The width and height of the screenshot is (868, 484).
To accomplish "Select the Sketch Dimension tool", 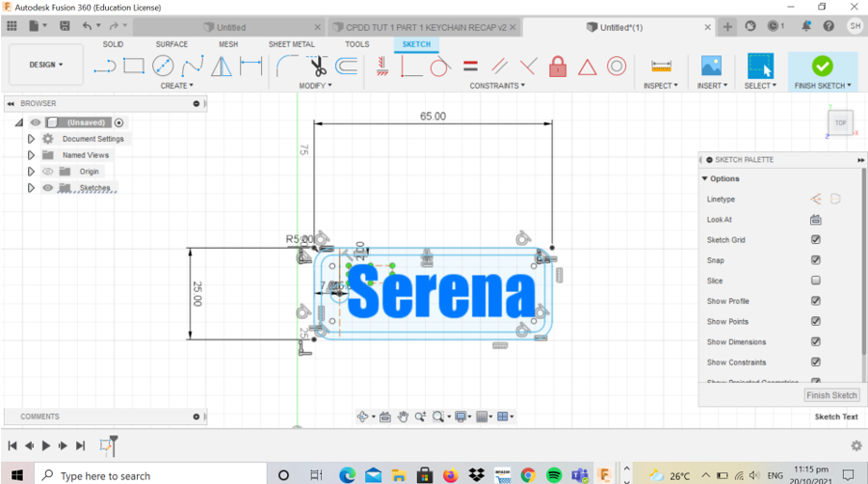I will pos(250,66).
